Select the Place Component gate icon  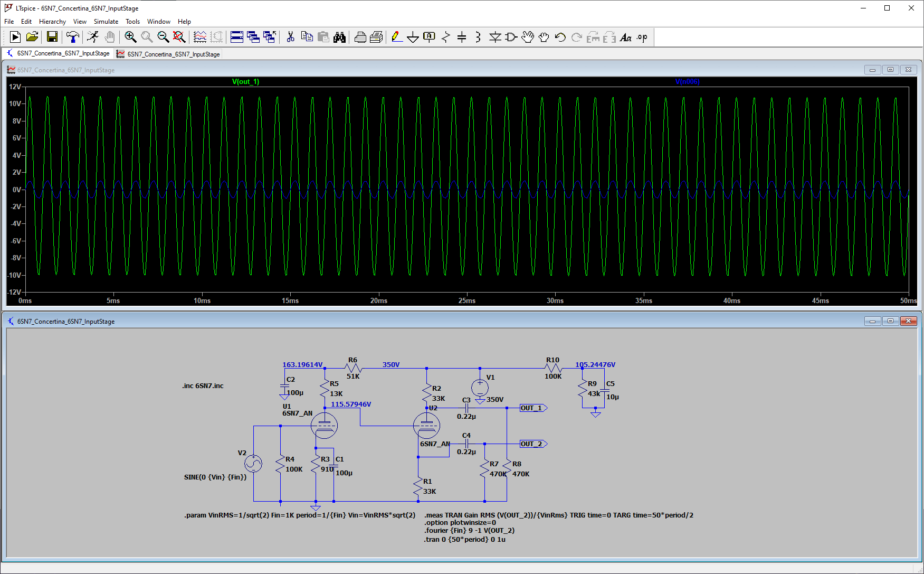(511, 37)
